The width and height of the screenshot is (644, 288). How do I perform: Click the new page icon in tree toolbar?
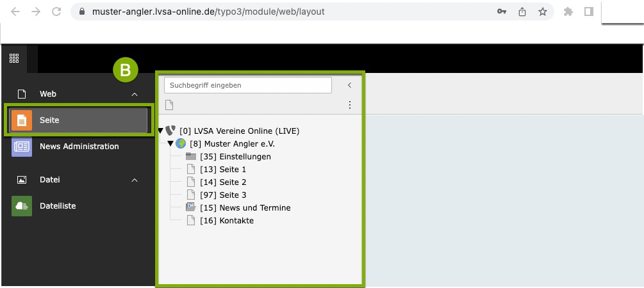tap(169, 105)
